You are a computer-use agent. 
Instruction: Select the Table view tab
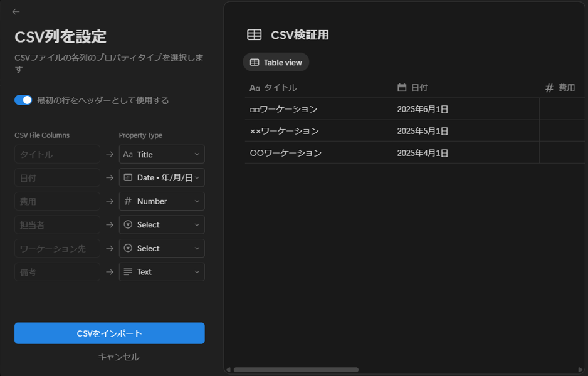point(276,62)
